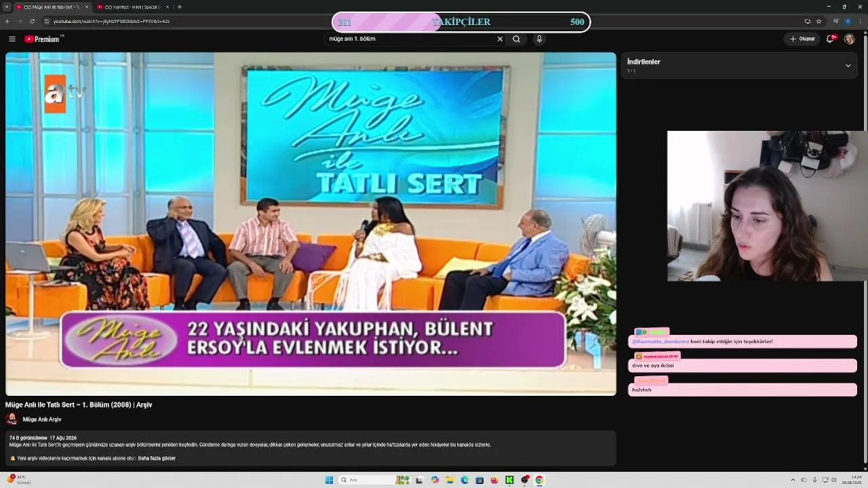868x488 pixels.
Task: Open the taskbar clock and date
Action: point(852,480)
